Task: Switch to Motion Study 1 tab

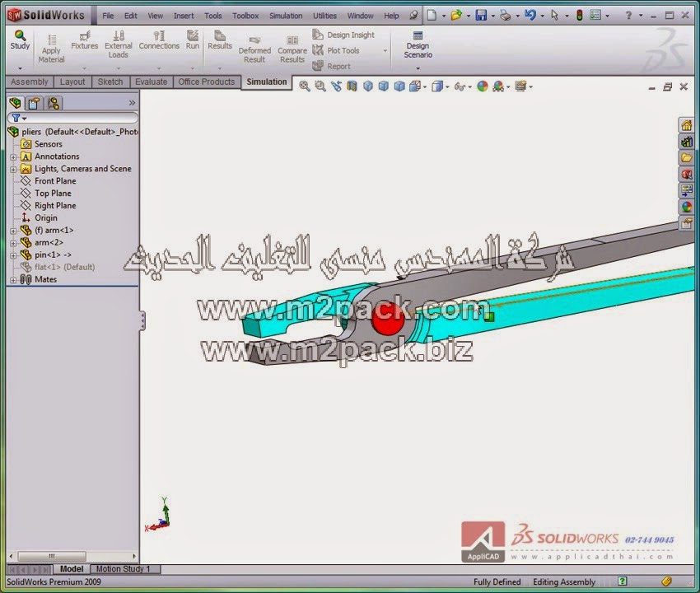Action: click(124, 569)
